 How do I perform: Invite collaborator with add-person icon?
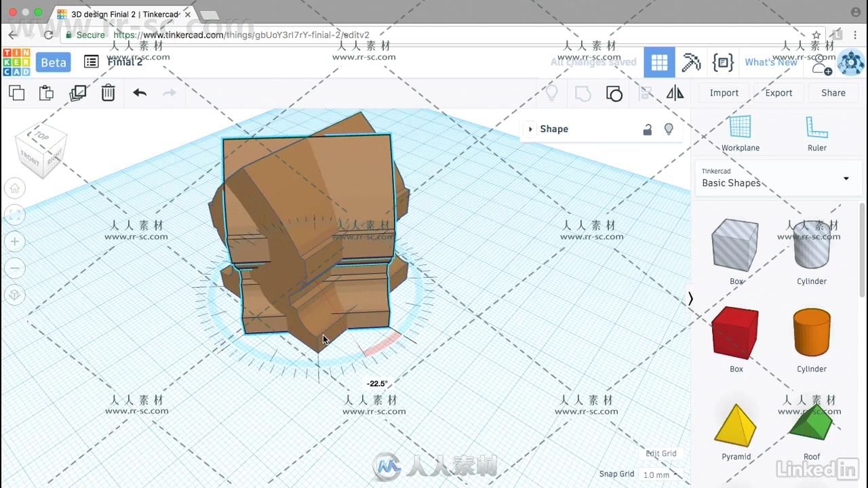tap(821, 64)
